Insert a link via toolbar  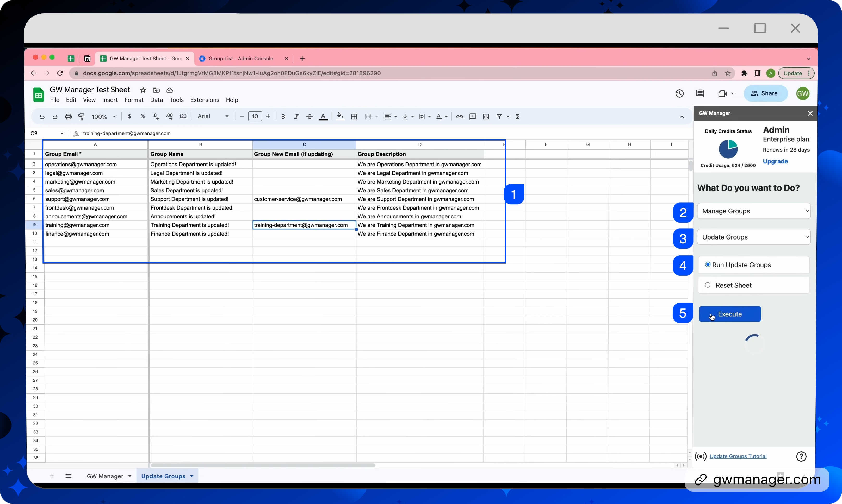pyautogui.click(x=459, y=116)
